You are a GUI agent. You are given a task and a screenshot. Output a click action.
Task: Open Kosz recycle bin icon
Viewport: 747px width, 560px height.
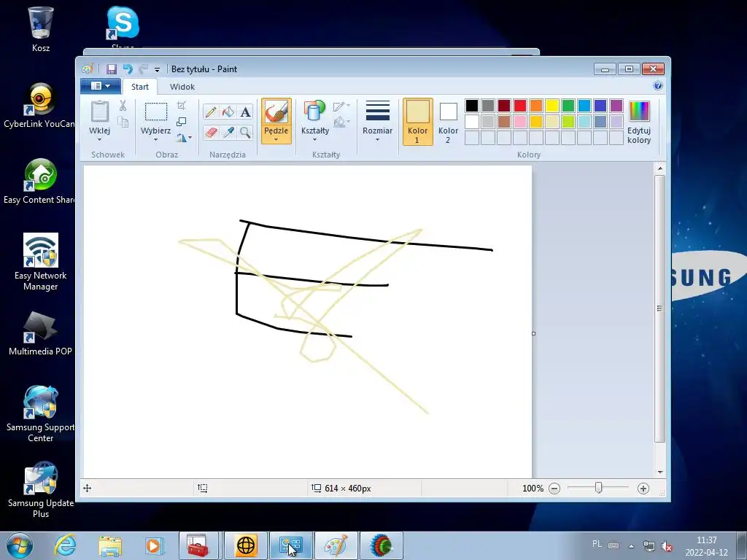(41, 28)
